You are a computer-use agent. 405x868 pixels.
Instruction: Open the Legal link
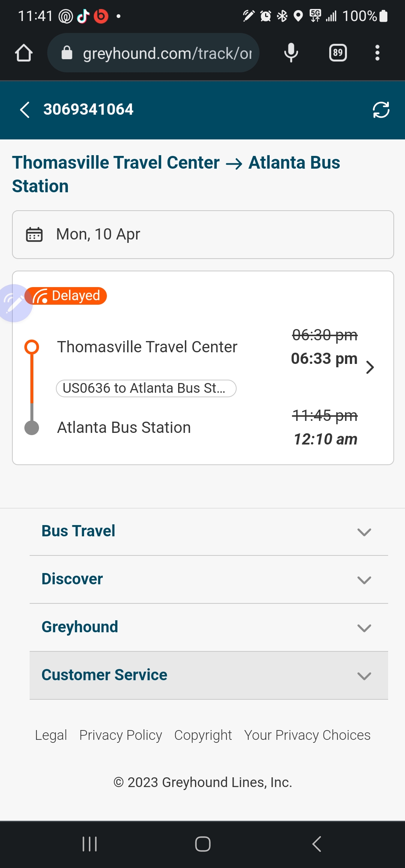click(x=51, y=735)
